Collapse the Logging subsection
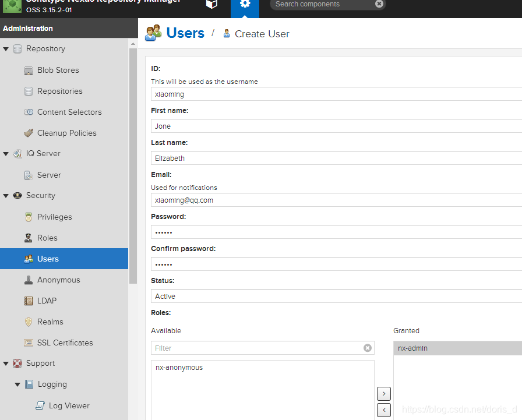Image resolution: width=522 pixels, height=420 pixels. point(17,384)
